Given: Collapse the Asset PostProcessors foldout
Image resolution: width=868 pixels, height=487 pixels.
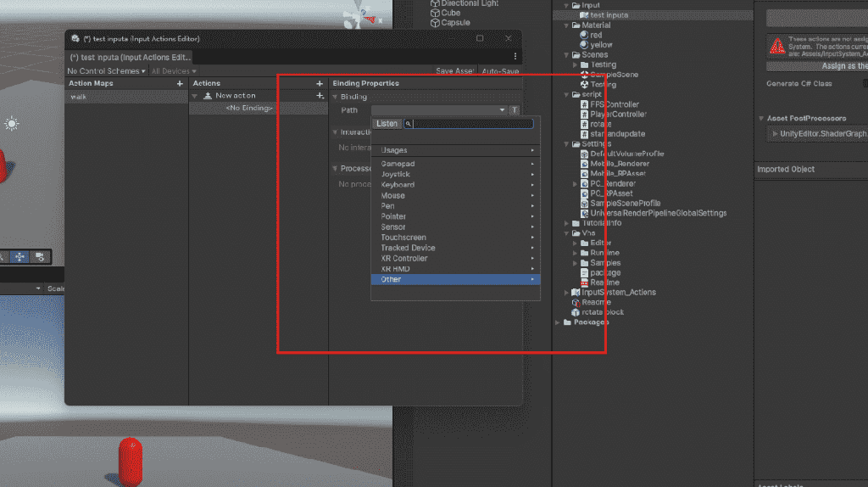Looking at the screenshot, I should (762, 119).
